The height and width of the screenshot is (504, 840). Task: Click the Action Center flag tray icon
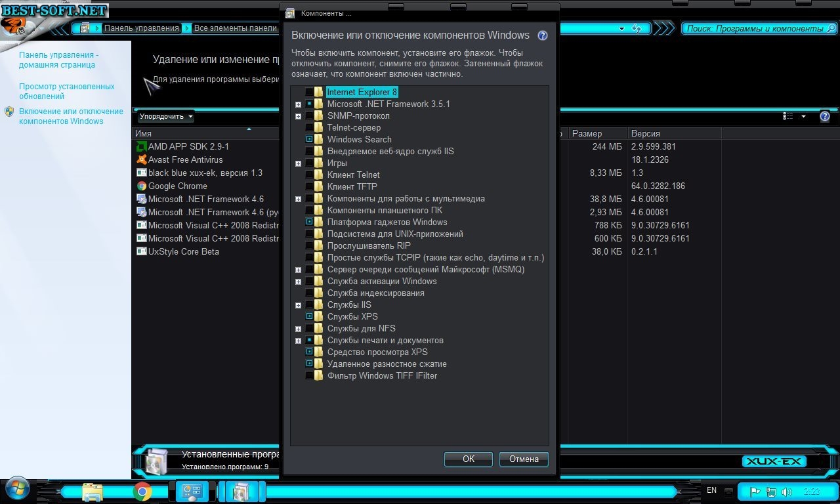click(x=755, y=492)
